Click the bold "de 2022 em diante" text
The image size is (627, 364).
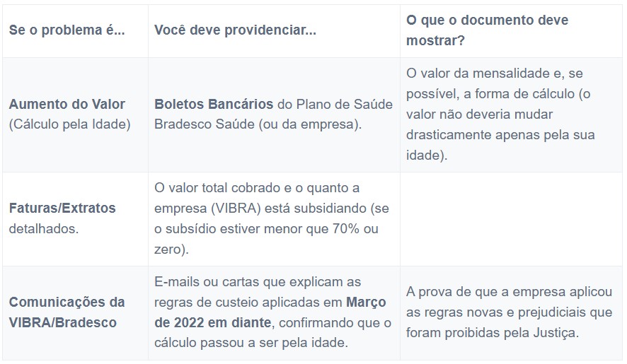click(212, 322)
